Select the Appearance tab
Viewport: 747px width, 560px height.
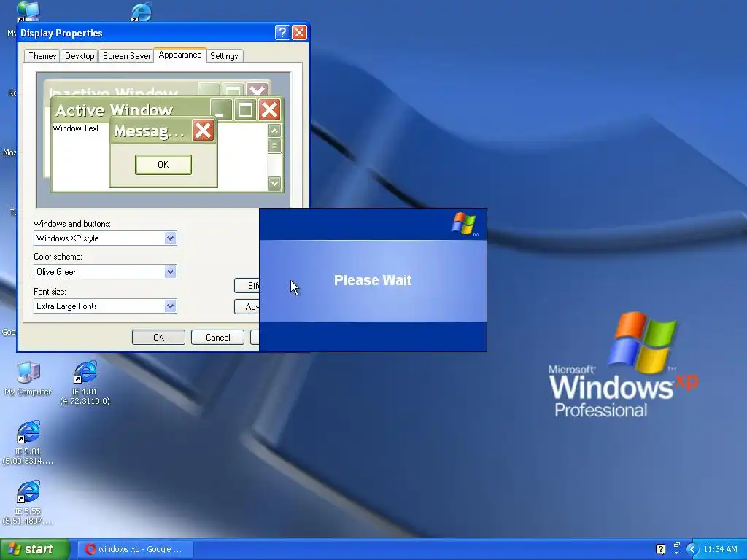pyautogui.click(x=180, y=55)
